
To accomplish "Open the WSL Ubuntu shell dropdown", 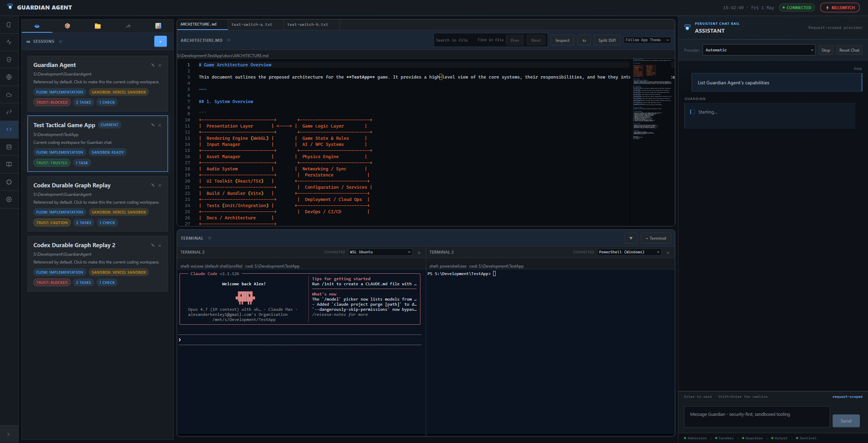I will pyautogui.click(x=380, y=252).
